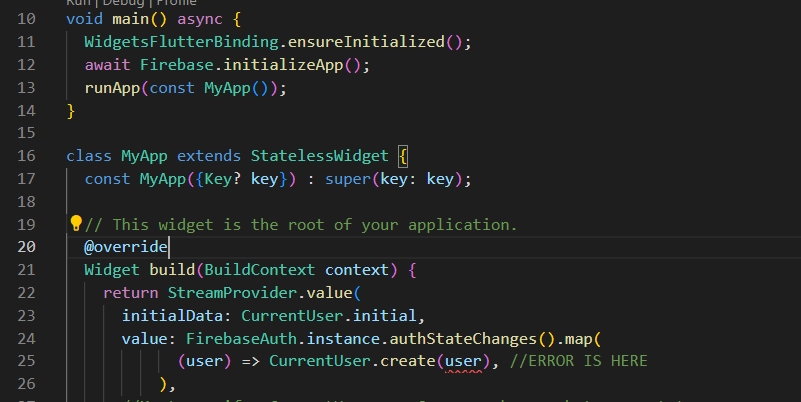Viewport: 801px width, 402px height.
Task: Click 'StatelessWidget' on line 16
Action: point(320,155)
